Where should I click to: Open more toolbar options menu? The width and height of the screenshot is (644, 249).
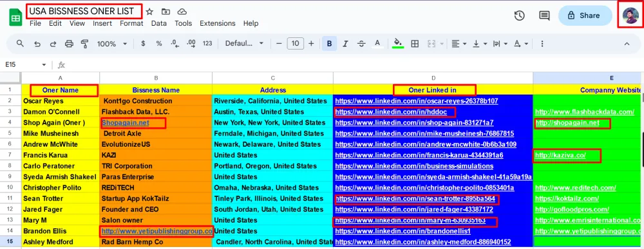click(x=542, y=44)
